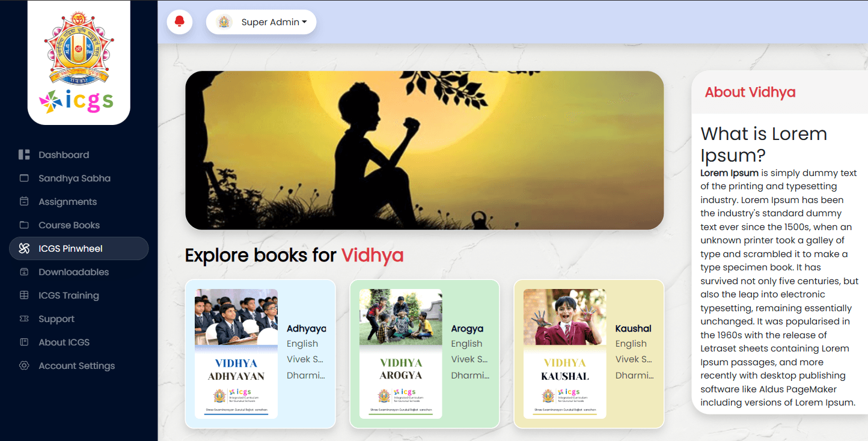Click the red notification bell icon
This screenshot has width=868, height=441.
click(x=179, y=22)
